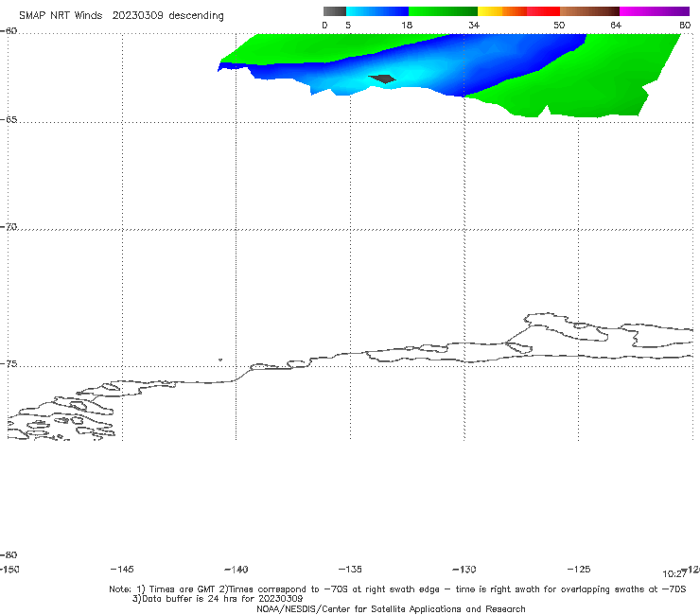The height and width of the screenshot is (615, 700).
Task: Click the '64' label under the color scale
Action: click(616, 25)
